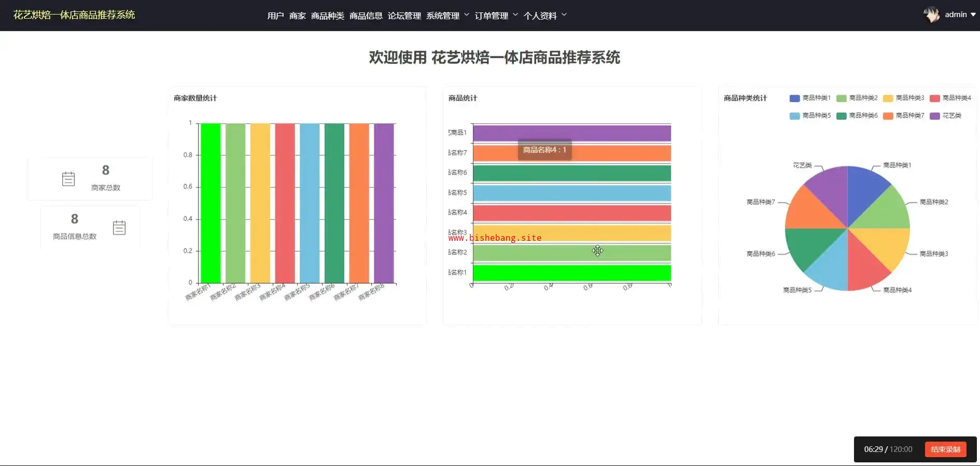This screenshot has height=466, width=980.
Task: Click the 商品种类统计 chart title
Action: 745,98
